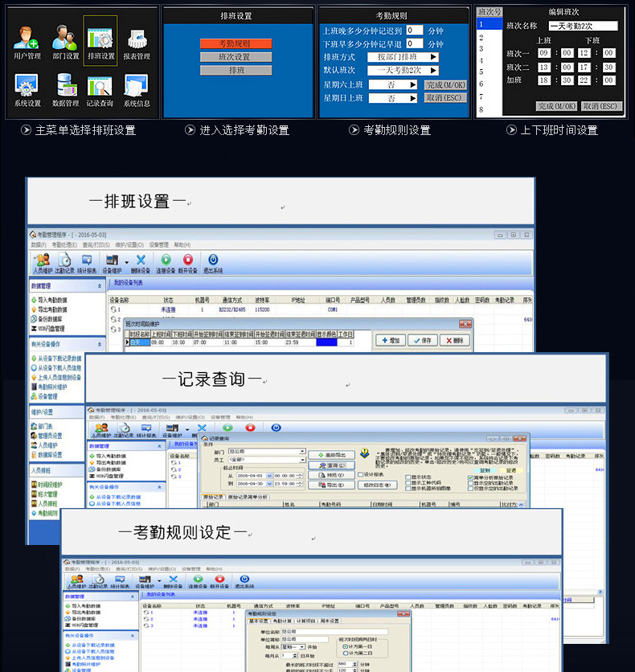Click 人员维护 toolbar icon in 记录查询 window

(101, 430)
